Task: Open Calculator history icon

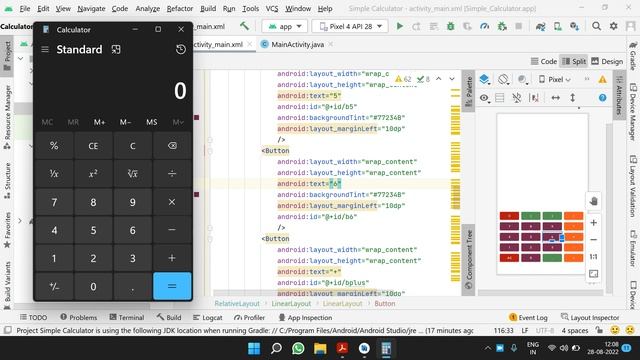Action: pyautogui.click(x=180, y=49)
